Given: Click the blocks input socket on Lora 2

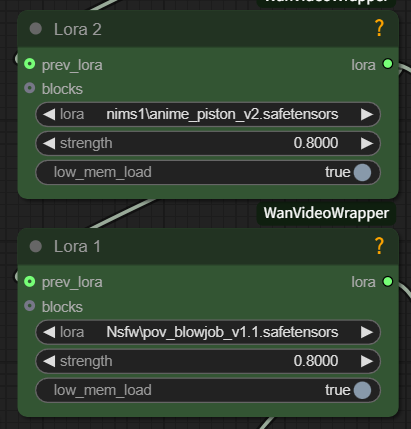Looking at the screenshot, I should click(x=30, y=88).
